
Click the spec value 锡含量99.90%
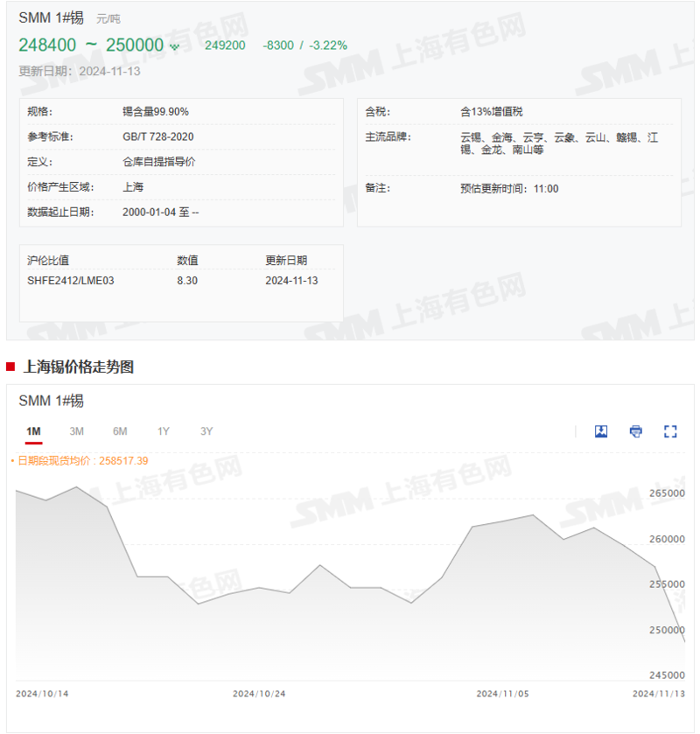[156, 112]
